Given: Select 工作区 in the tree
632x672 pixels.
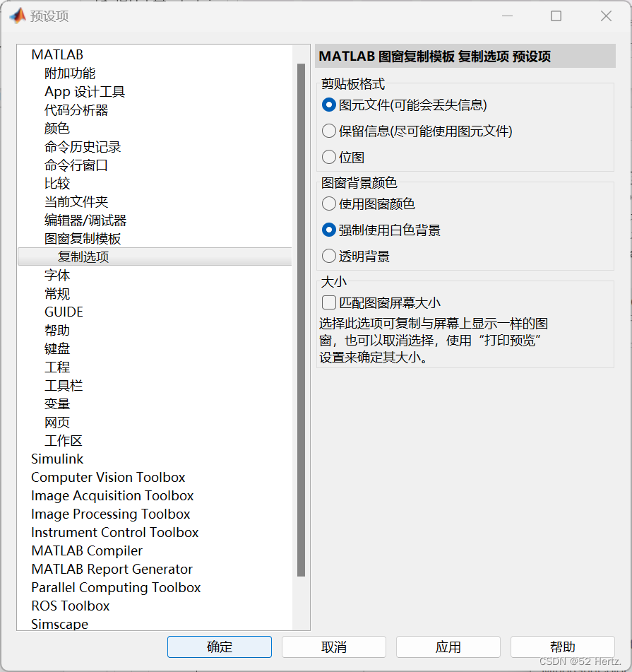Looking at the screenshot, I should click(x=64, y=440).
